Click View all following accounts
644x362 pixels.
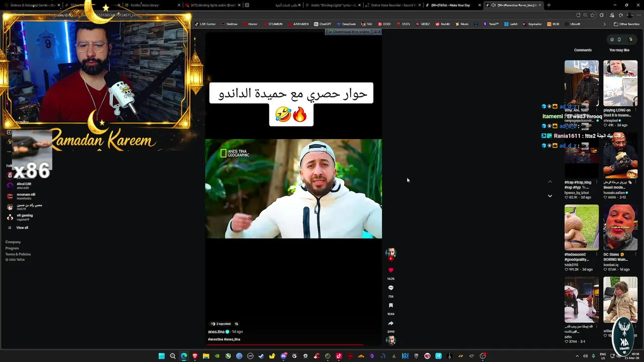(x=22, y=228)
